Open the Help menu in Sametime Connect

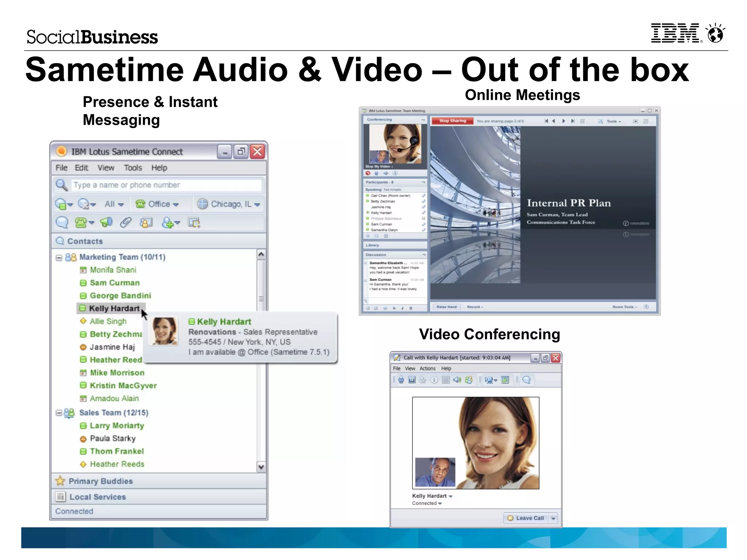tap(159, 168)
